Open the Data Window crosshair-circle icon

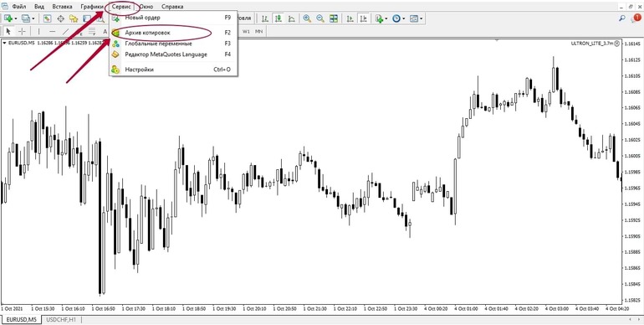[60, 18]
